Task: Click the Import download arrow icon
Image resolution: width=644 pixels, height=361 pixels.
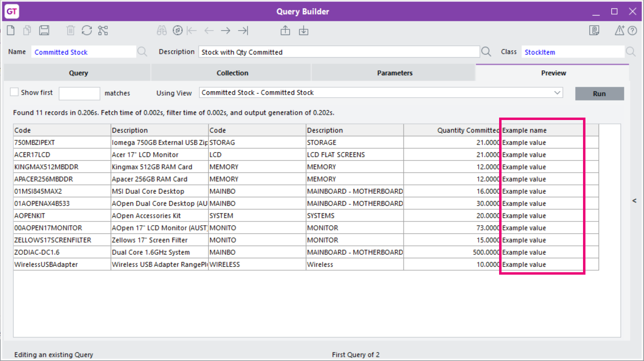Action: tap(303, 31)
